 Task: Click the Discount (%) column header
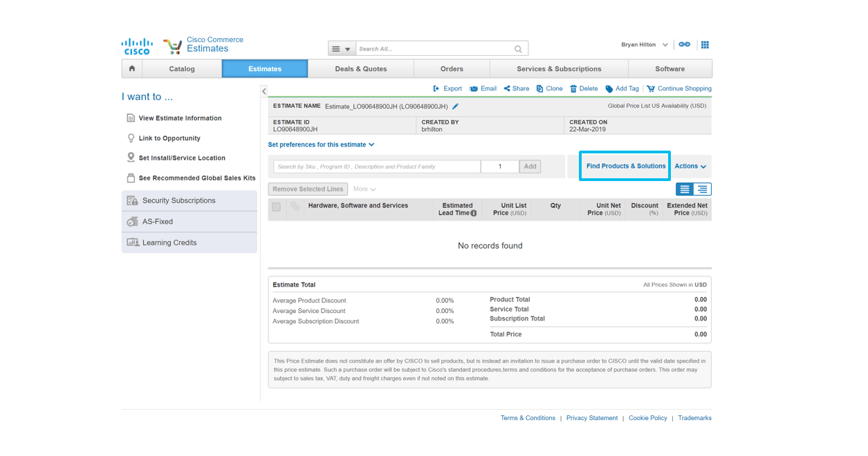[645, 209]
